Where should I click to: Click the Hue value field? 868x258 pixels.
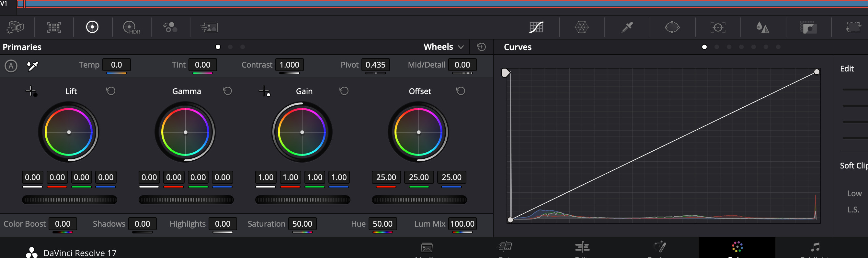pyautogui.click(x=383, y=224)
